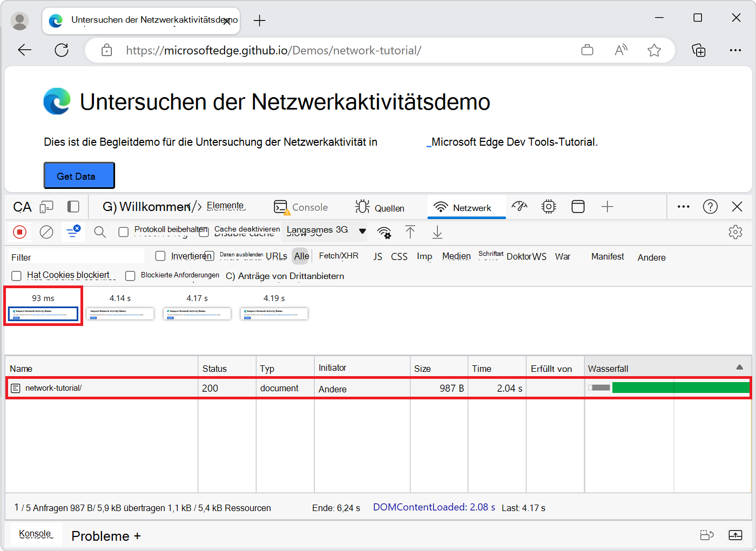Toggle the Wasserfall column sort order
Viewport: 756px width, 551px height.
pyautogui.click(x=740, y=368)
